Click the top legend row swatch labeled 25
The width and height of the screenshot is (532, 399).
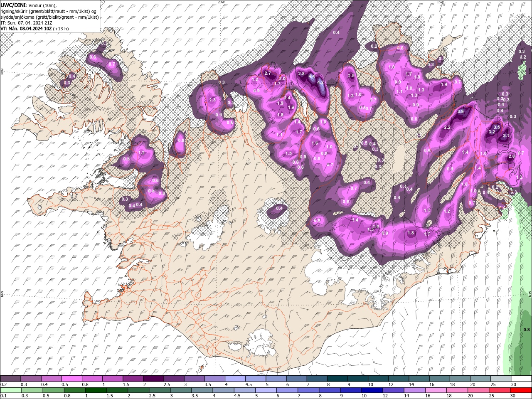click(x=500, y=378)
